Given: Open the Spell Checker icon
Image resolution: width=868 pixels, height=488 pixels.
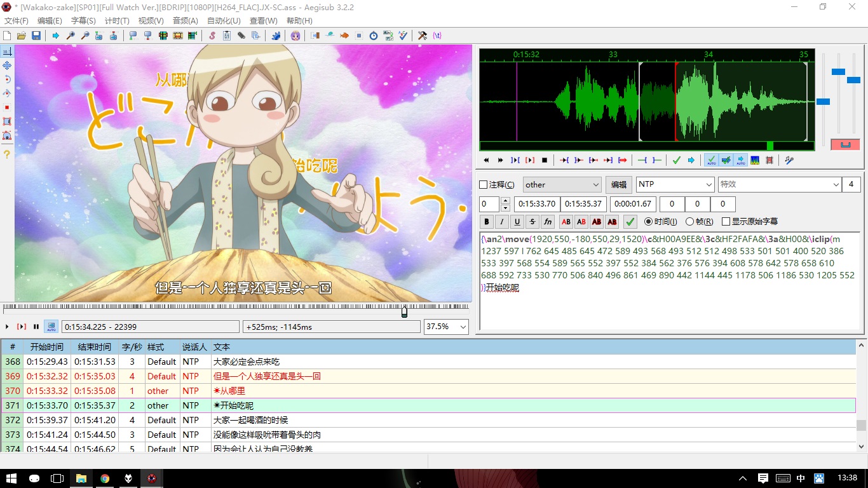Looking at the screenshot, I should pos(403,36).
